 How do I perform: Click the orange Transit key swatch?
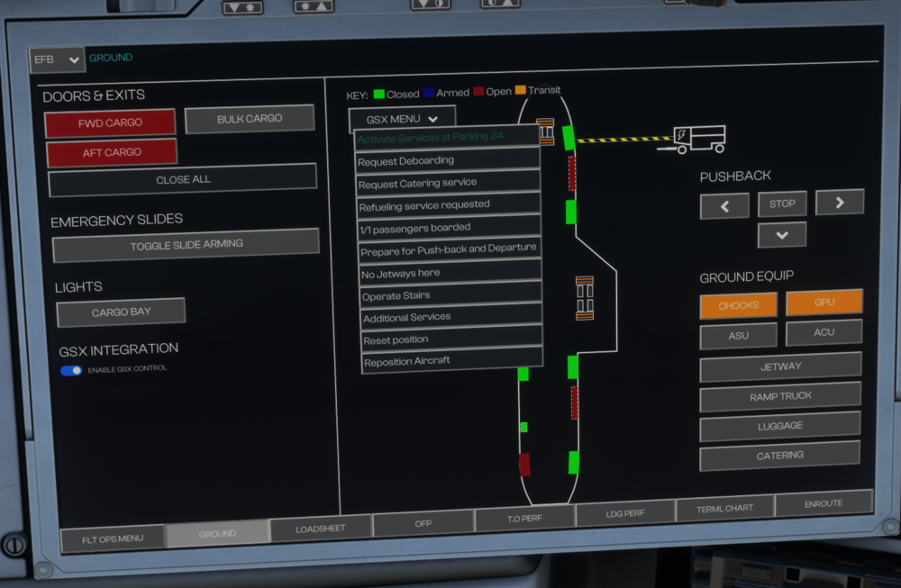[520, 91]
